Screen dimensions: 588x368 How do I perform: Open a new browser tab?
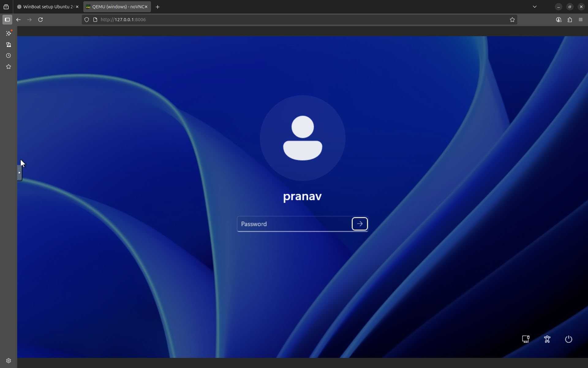[157, 7]
